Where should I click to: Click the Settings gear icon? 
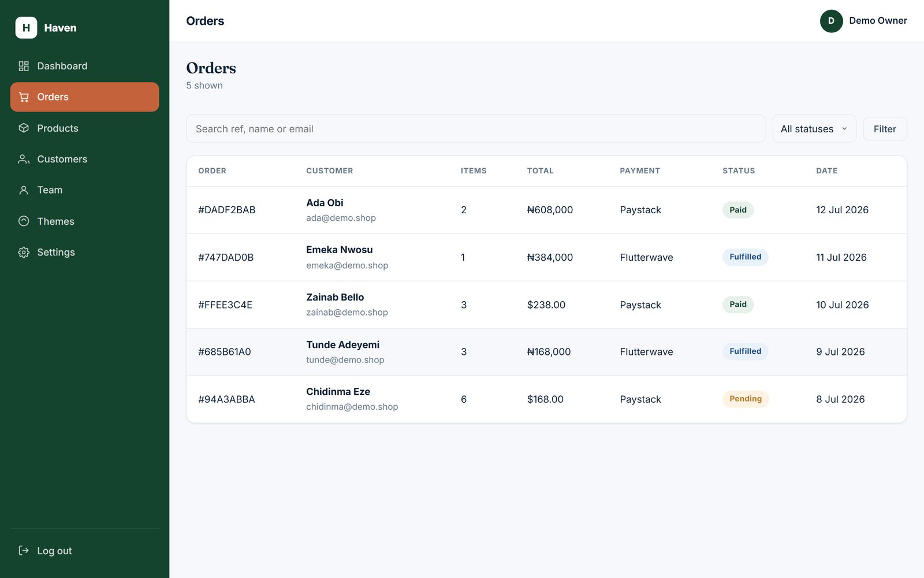(24, 252)
